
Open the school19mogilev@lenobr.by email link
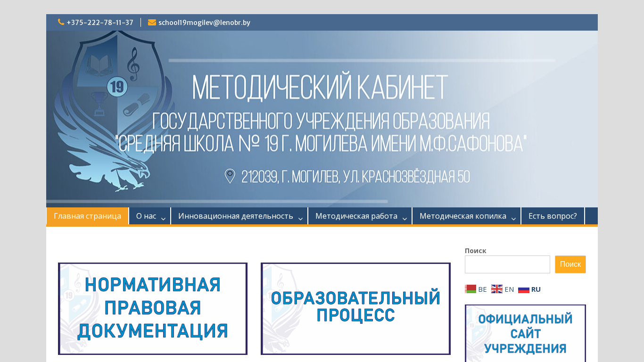(x=204, y=23)
